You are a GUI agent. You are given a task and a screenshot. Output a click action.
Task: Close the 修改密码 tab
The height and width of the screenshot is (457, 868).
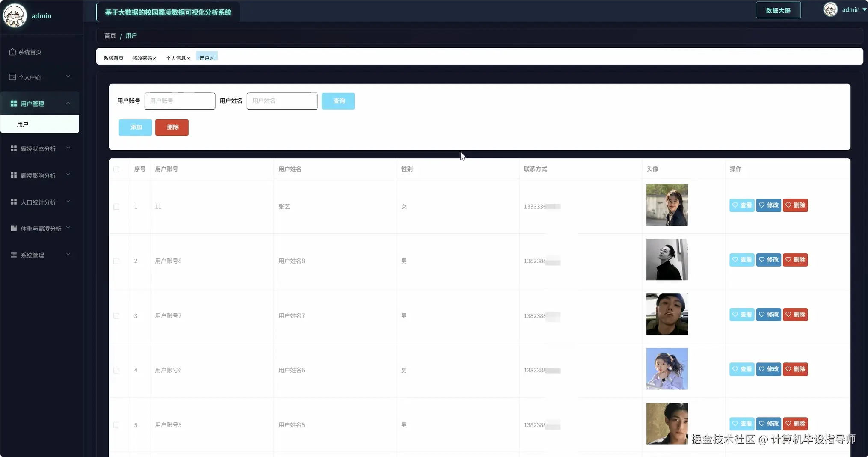(155, 58)
